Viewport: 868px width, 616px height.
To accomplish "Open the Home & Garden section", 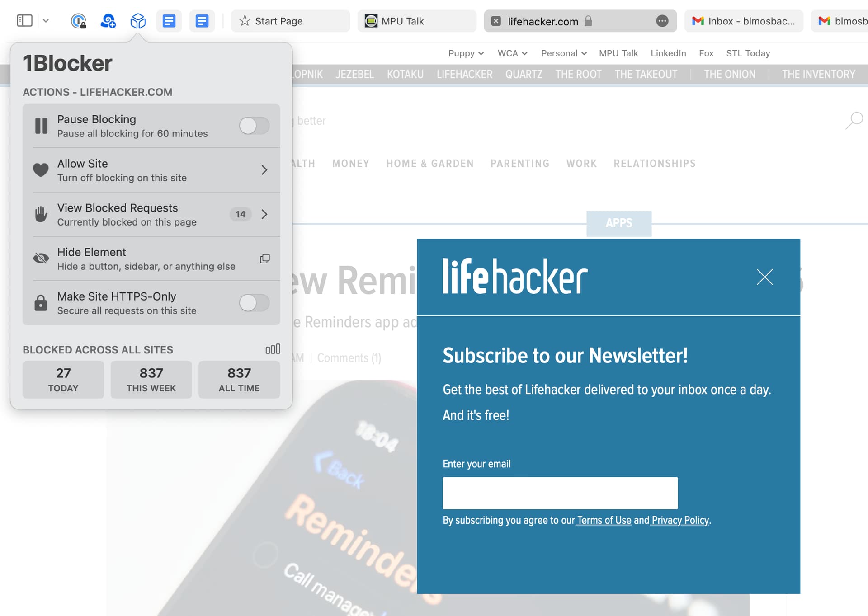I will pyautogui.click(x=430, y=164).
